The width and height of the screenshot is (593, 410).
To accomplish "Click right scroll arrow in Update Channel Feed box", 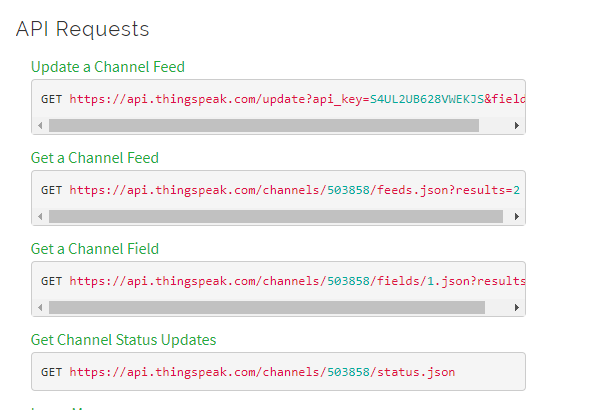I will tap(517, 126).
